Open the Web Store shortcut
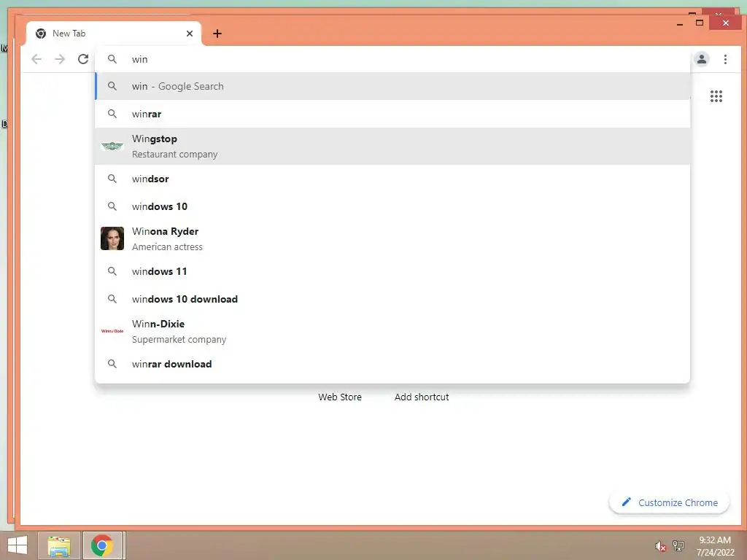Viewport: 747px width, 560px height. pos(340,397)
